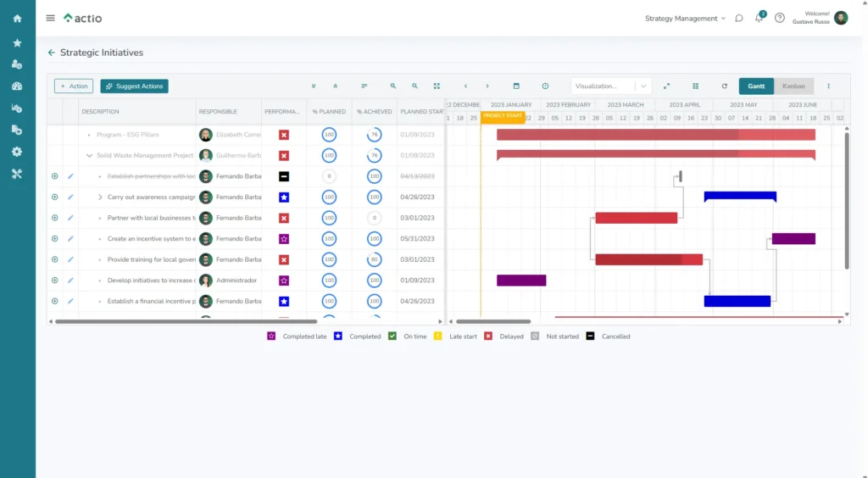Open the notifications bell icon
Screen dimensions: 868x478
tap(759, 19)
